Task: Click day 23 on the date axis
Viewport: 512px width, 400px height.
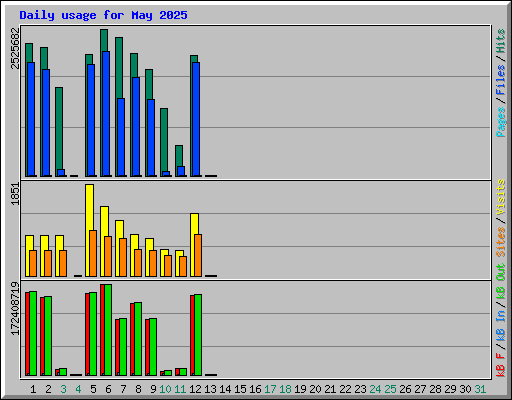Action: click(x=360, y=389)
